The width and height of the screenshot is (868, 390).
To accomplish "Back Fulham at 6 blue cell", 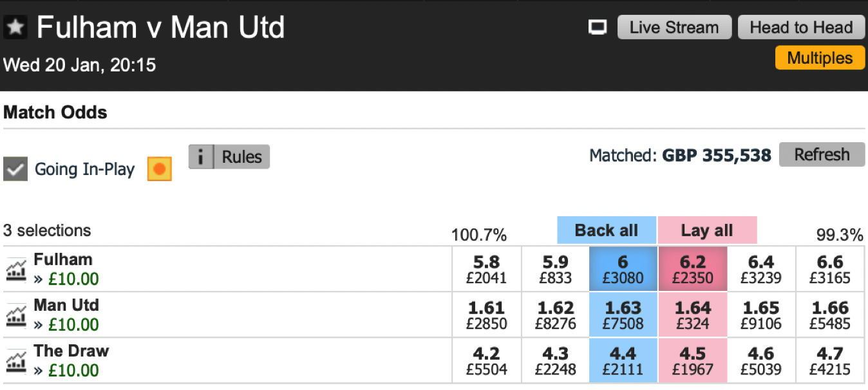I will (x=623, y=269).
